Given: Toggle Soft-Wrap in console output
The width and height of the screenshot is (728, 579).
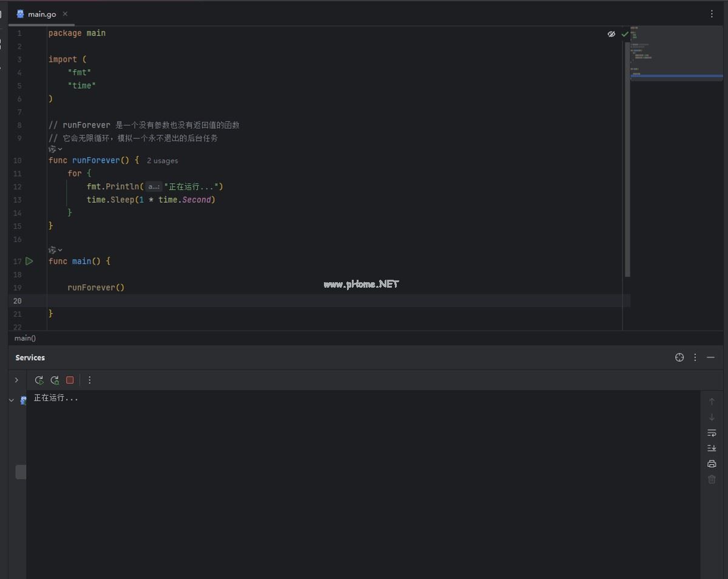Looking at the screenshot, I should point(712,433).
